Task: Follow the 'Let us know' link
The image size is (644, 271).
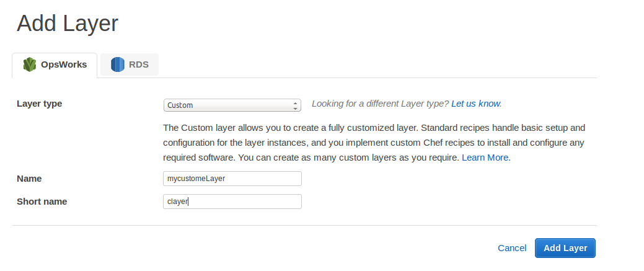Action: (x=475, y=104)
